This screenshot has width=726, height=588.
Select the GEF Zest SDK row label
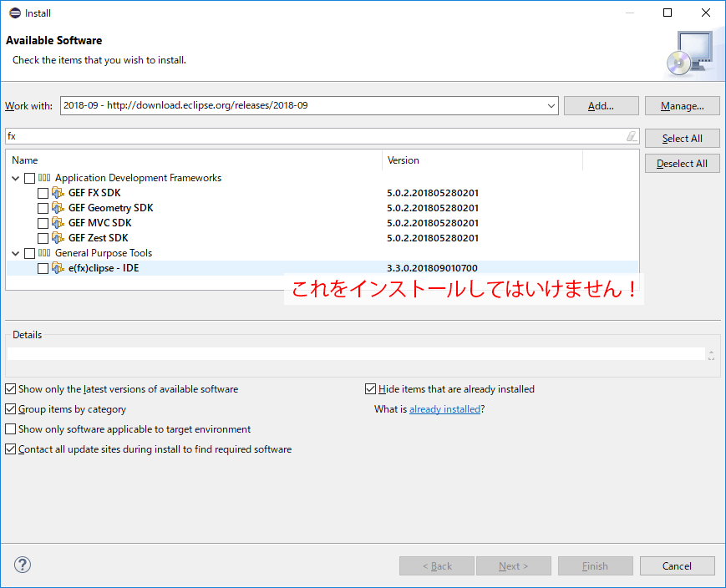(x=98, y=238)
